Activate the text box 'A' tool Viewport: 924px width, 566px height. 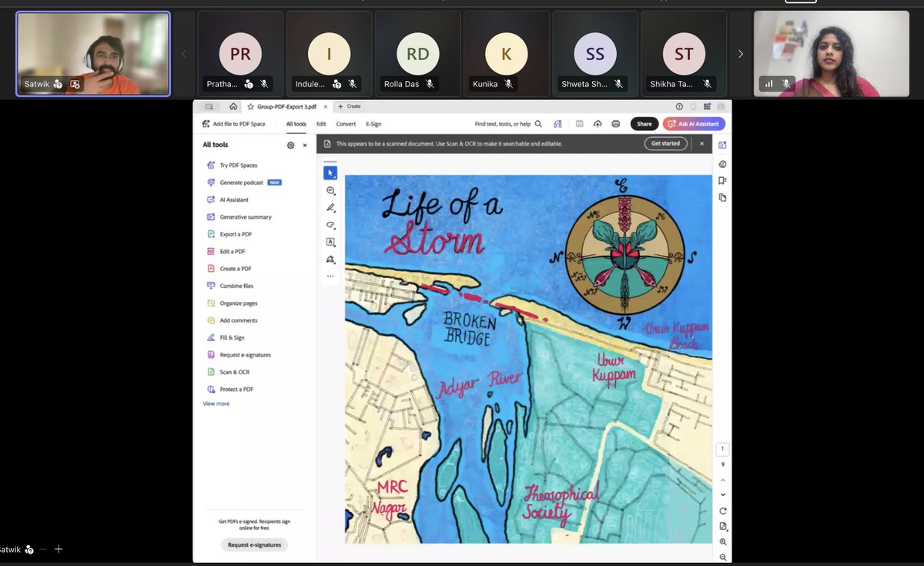[x=330, y=242]
